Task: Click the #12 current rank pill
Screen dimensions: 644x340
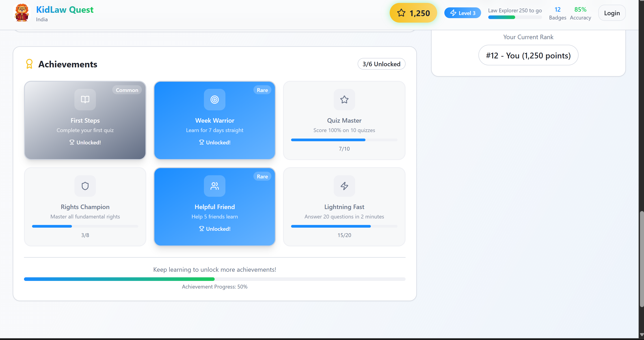Action: point(528,55)
